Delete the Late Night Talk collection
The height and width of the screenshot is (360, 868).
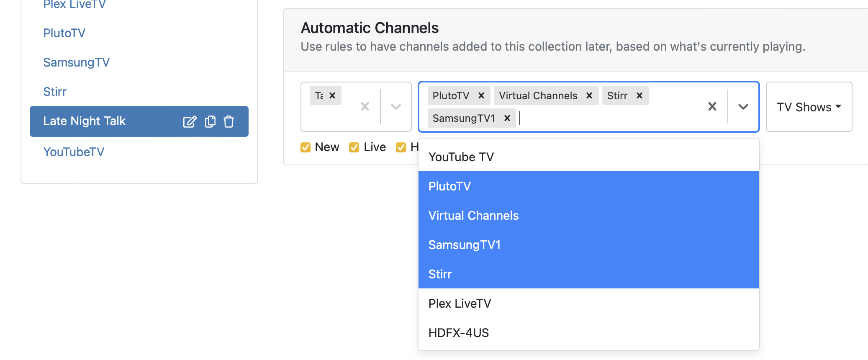[x=229, y=122]
